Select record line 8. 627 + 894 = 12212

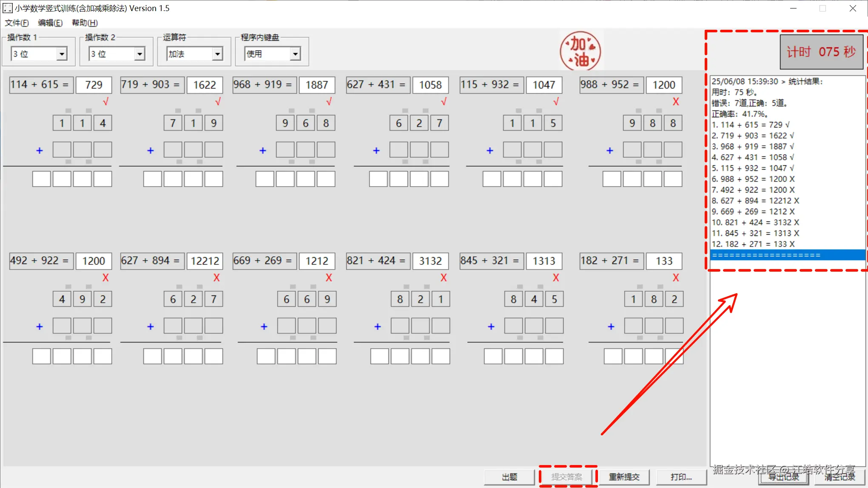coord(755,201)
